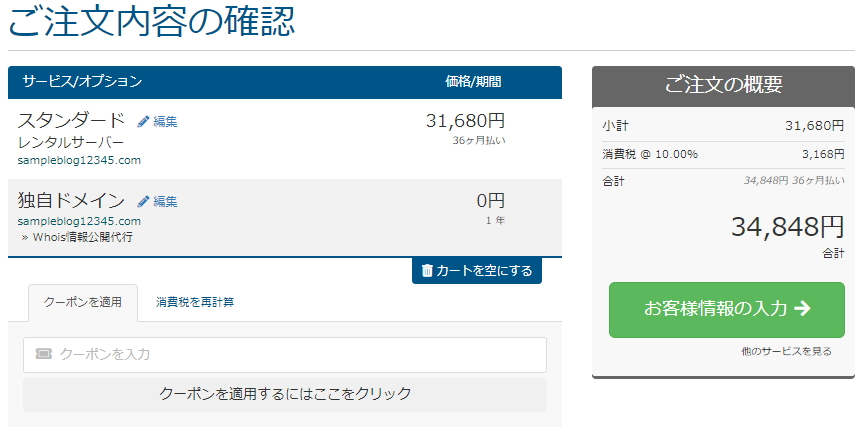Empty the cart with カートを空にする
862x434 pixels.
[x=477, y=271]
